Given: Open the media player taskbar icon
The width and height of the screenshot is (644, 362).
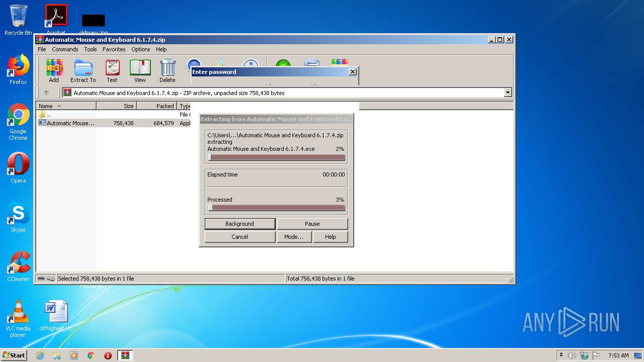Looking at the screenshot, I should [74, 355].
